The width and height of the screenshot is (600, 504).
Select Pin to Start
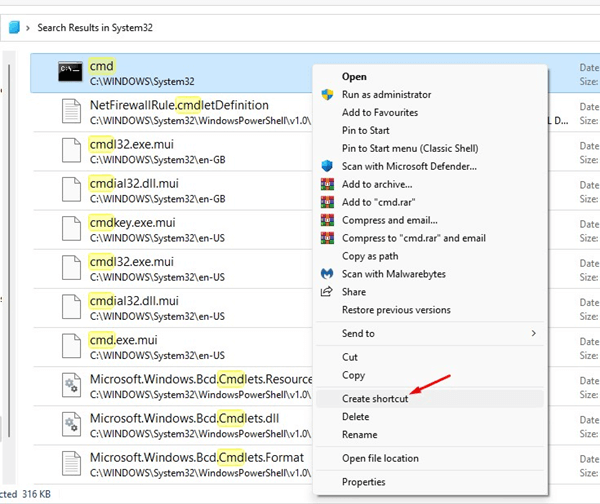(x=365, y=130)
